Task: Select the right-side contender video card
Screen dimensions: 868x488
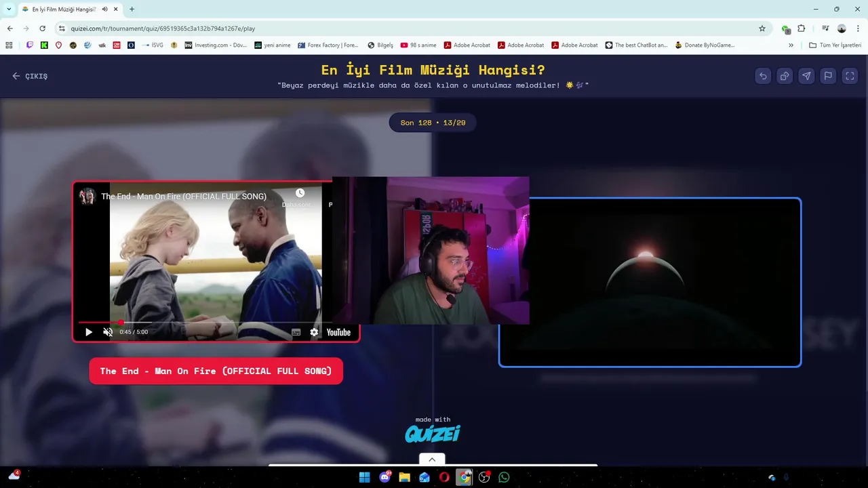Action: 650,283
